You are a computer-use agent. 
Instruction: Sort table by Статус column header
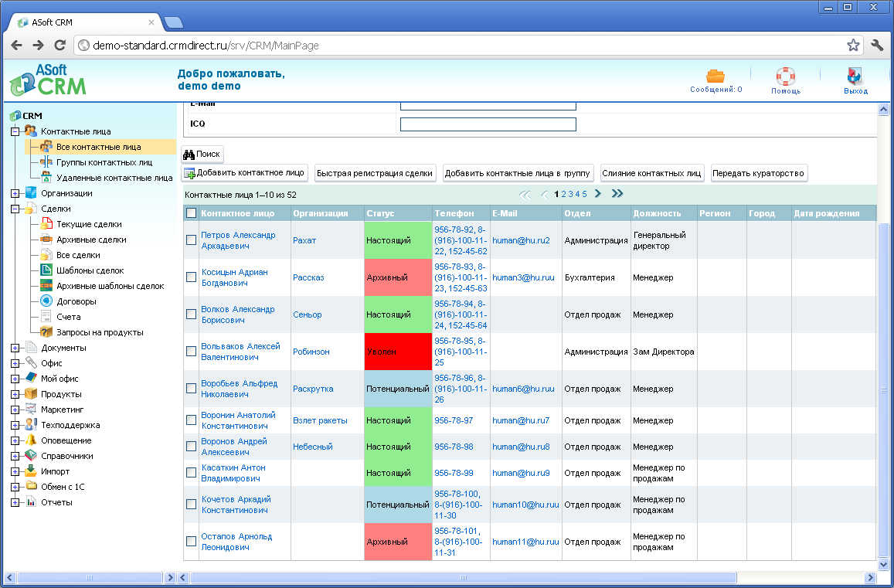(x=380, y=213)
